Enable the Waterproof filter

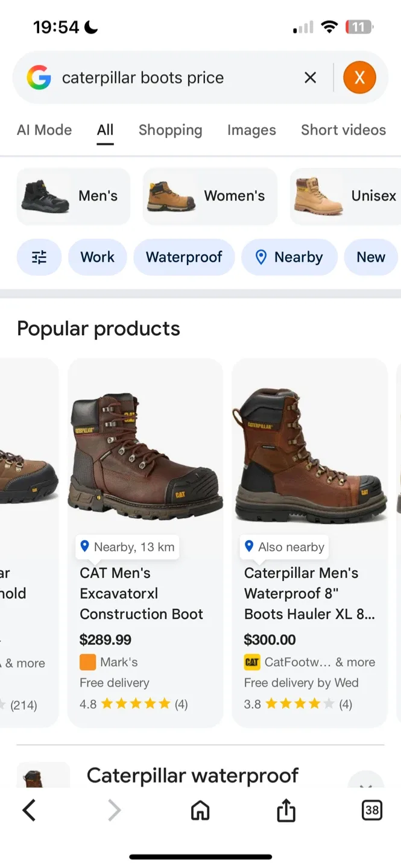pyautogui.click(x=184, y=257)
